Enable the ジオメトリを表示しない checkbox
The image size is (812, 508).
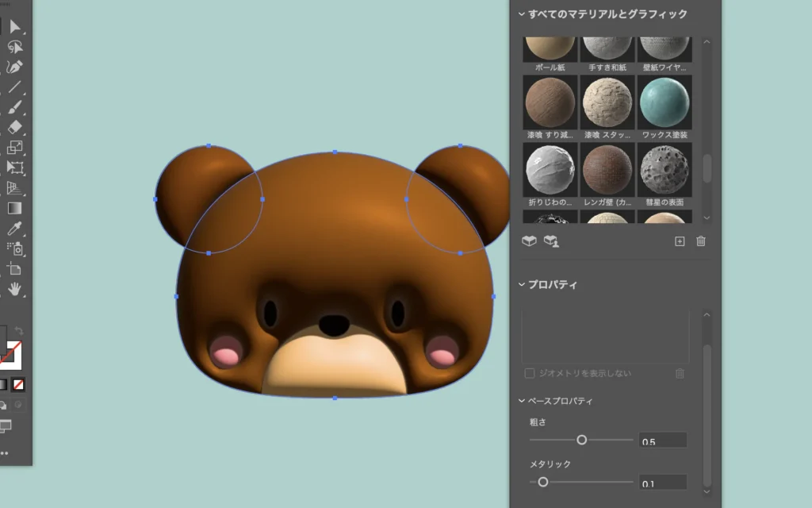tap(529, 373)
